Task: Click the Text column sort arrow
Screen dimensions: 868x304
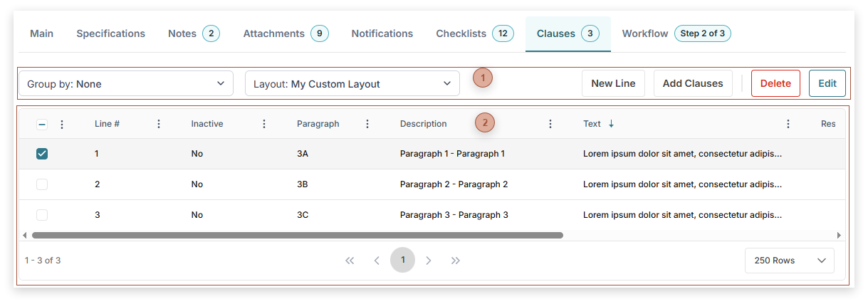Action: pos(611,124)
